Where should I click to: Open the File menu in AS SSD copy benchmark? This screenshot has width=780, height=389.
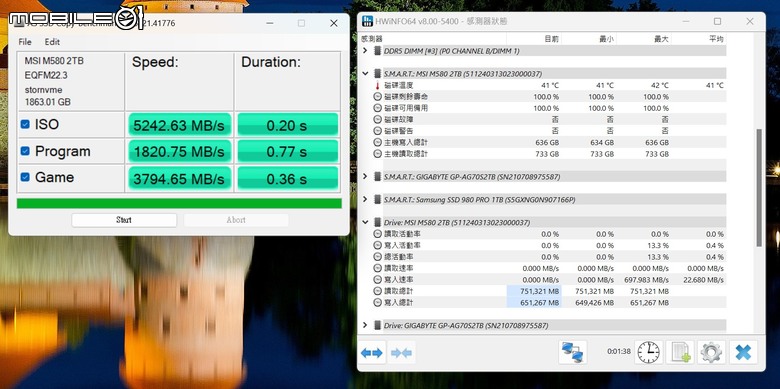[x=25, y=42]
